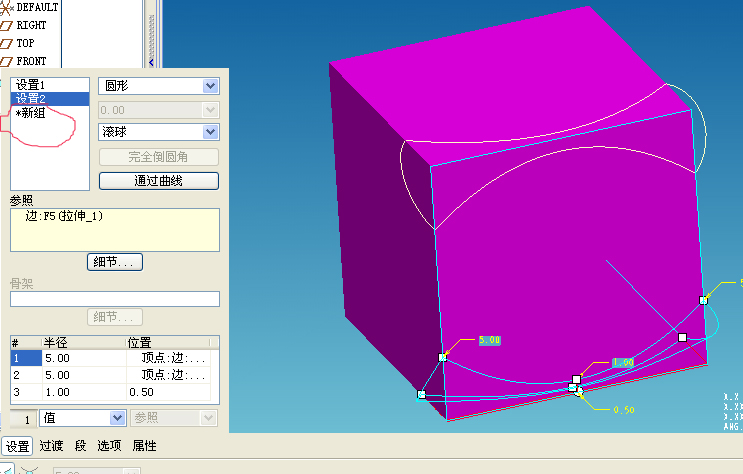Click the radius index box showing 1
Screen dimensions: 743x474
tap(23, 419)
